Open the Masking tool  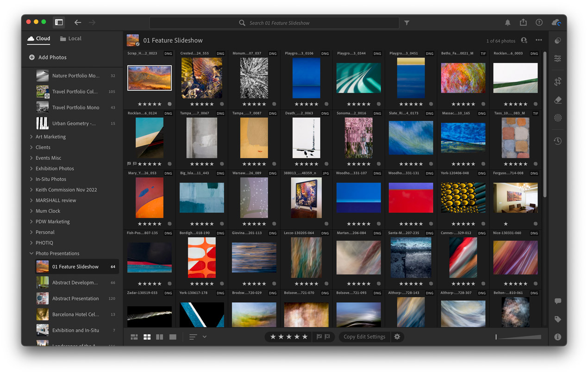pos(557,118)
